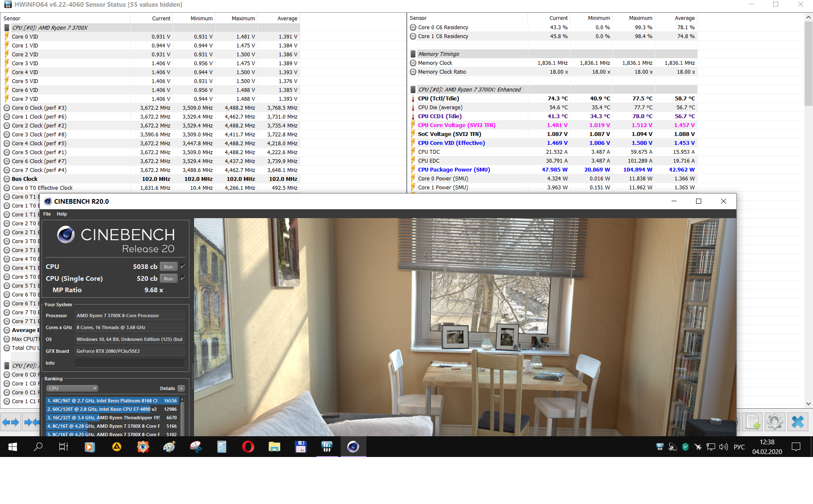Image resolution: width=813 pixels, height=504 pixels.
Task: Click the Cinebench ranking list scrollbar
Action: [182, 416]
